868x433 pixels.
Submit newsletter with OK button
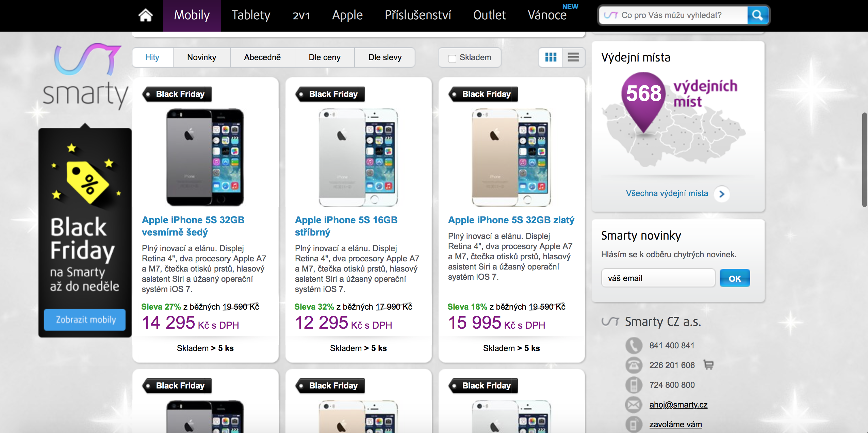[x=735, y=278]
